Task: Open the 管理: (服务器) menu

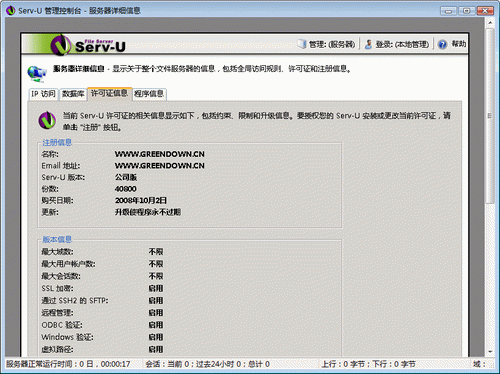Action: pos(332,44)
